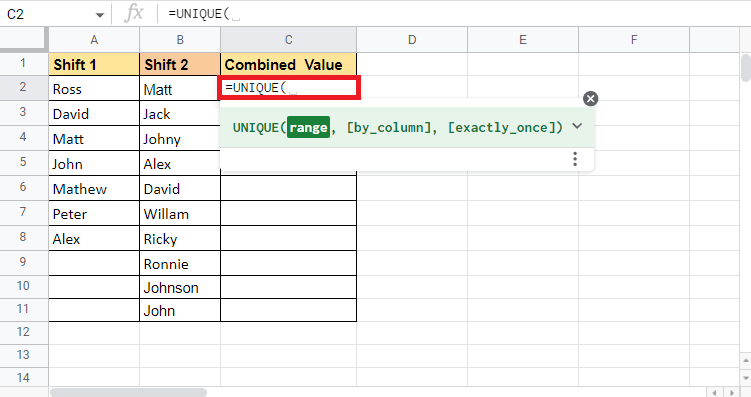
Task: Click cell containing 'John' in Shift 1
Action: click(x=94, y=163)
